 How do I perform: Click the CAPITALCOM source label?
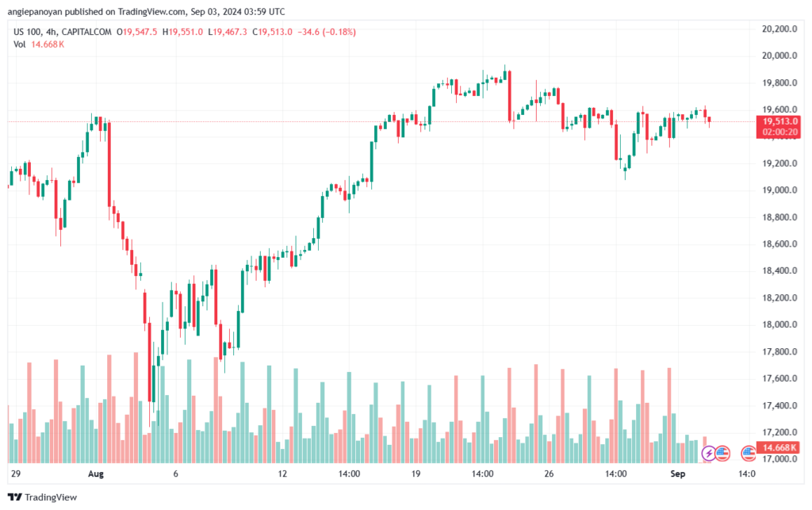click(x=86, y=32)
